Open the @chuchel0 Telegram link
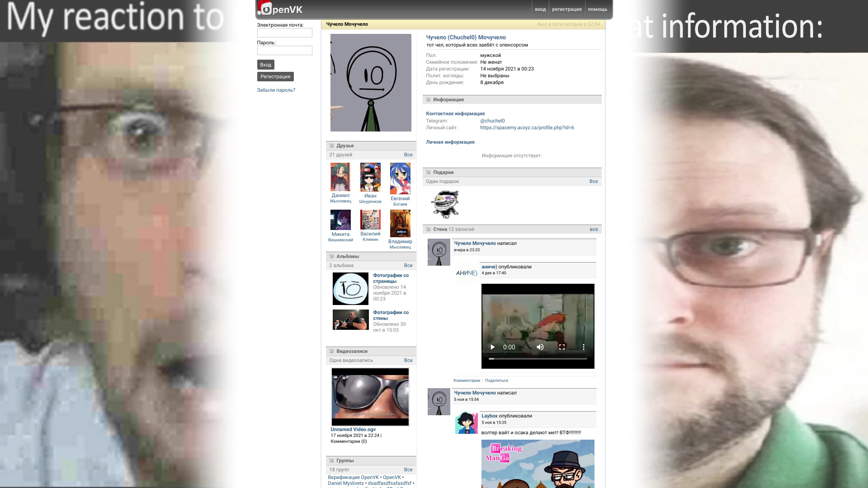Screen dimensions: 868x488 click(x=492, y=121)
